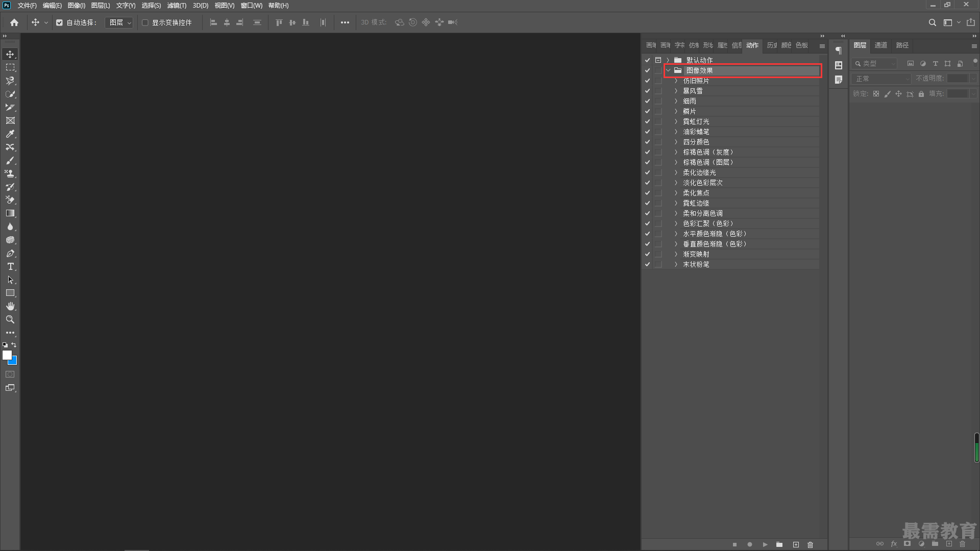Viewport: 980px width, 551px height.
Task: Toggle the checkmark for 默认动作 set
Action: pos(647,60)
